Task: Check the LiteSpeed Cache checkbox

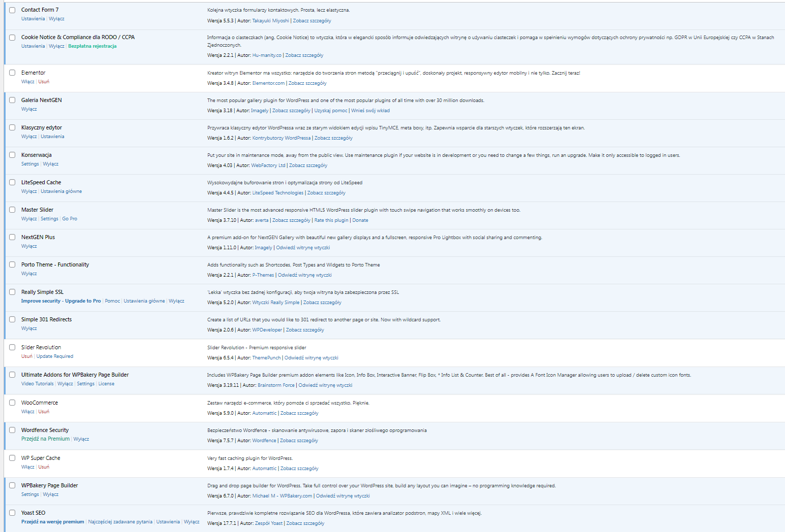Action: 12,182
